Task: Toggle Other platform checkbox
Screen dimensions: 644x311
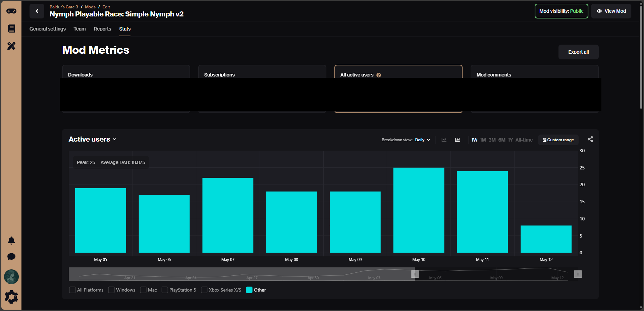Action: tap(249, 290)
